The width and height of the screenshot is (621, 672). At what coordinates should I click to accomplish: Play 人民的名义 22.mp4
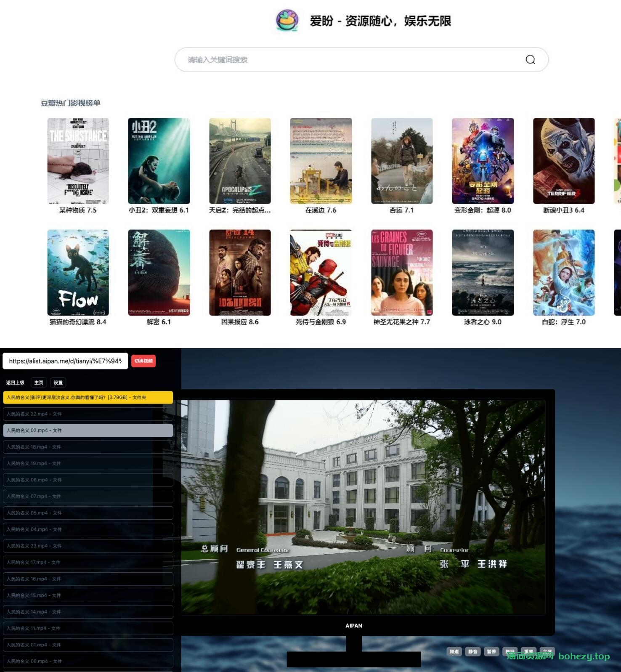[88, 414]
